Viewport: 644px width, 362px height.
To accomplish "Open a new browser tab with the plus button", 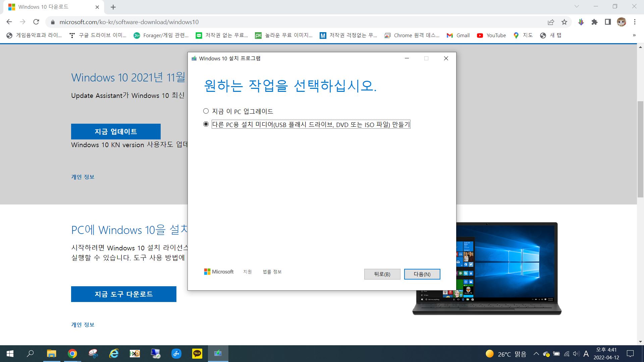I will tap(113, 7).
